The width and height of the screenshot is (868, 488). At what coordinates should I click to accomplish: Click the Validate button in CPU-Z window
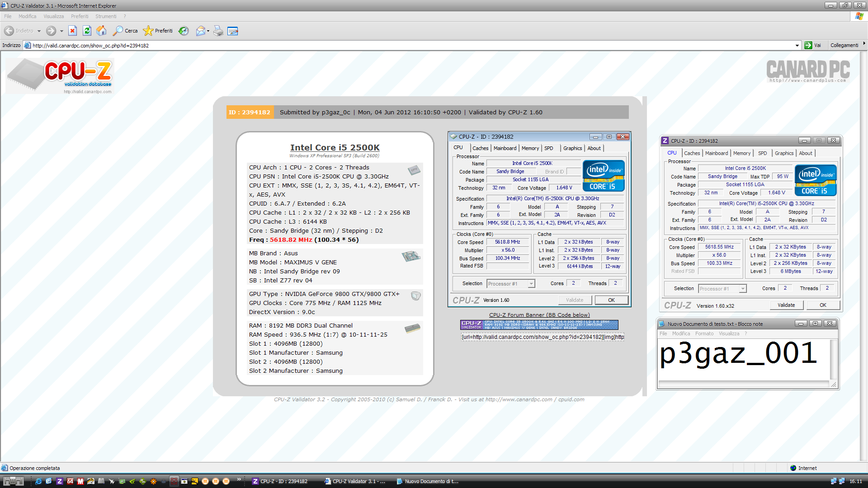(786, 305)
